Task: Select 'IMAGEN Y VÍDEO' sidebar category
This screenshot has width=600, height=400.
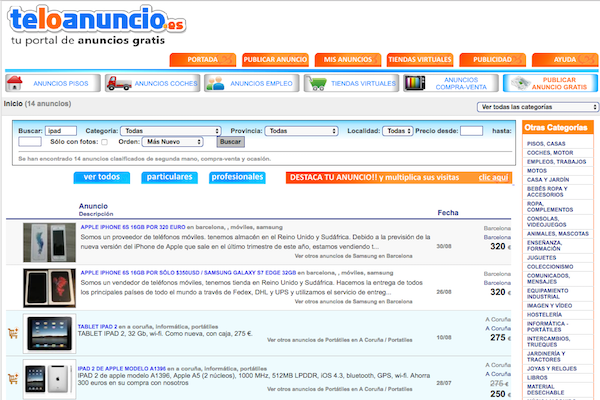Action: [549, 306]
